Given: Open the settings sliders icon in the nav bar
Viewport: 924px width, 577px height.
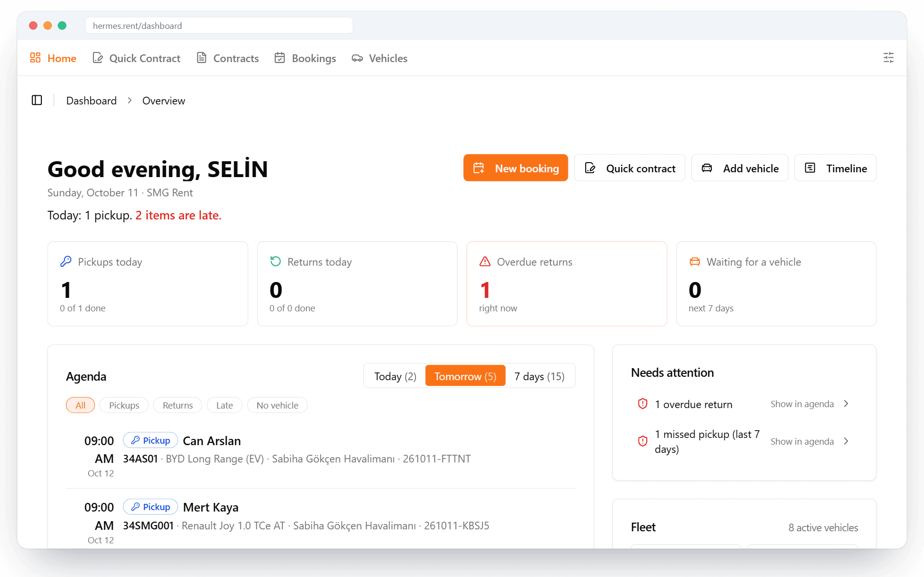Looking at the screenshot, I should click(x=888, y=58).
